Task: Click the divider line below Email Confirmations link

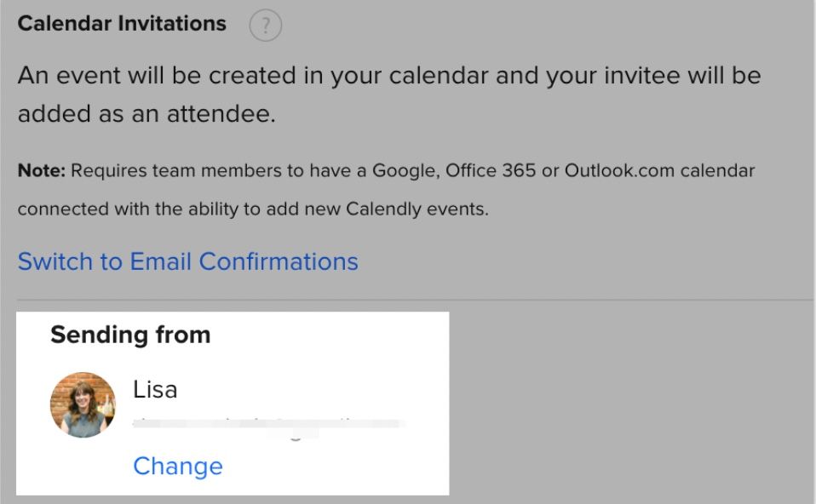Action: [x=415, y=301]
